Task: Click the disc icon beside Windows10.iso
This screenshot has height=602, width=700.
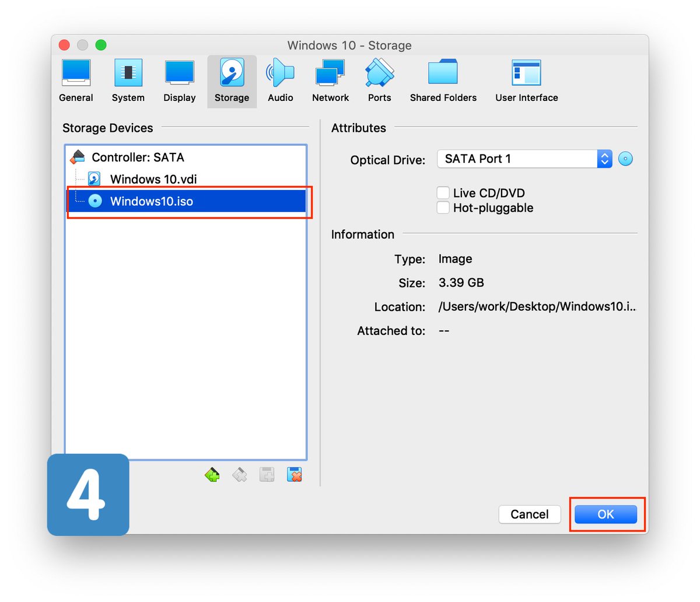Action: 95,201
